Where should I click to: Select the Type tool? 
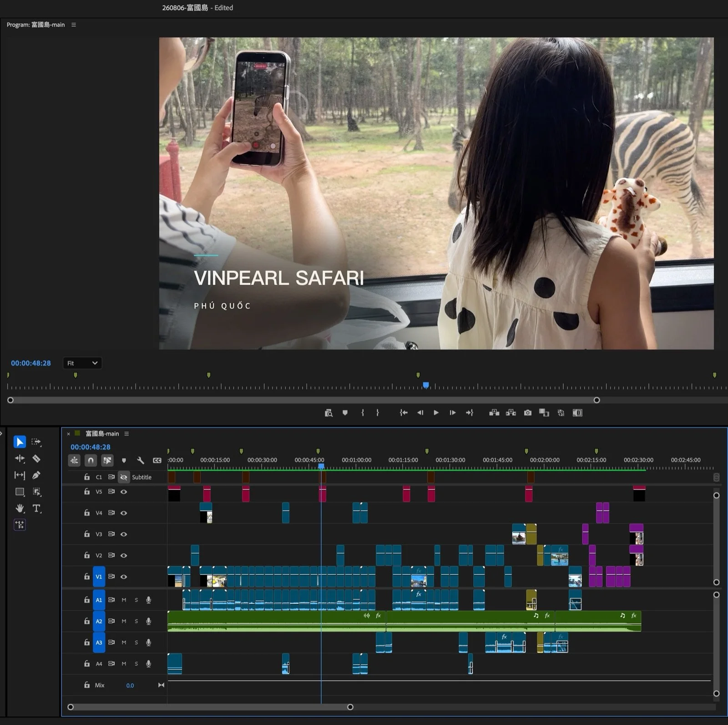[x=36, y=508]
